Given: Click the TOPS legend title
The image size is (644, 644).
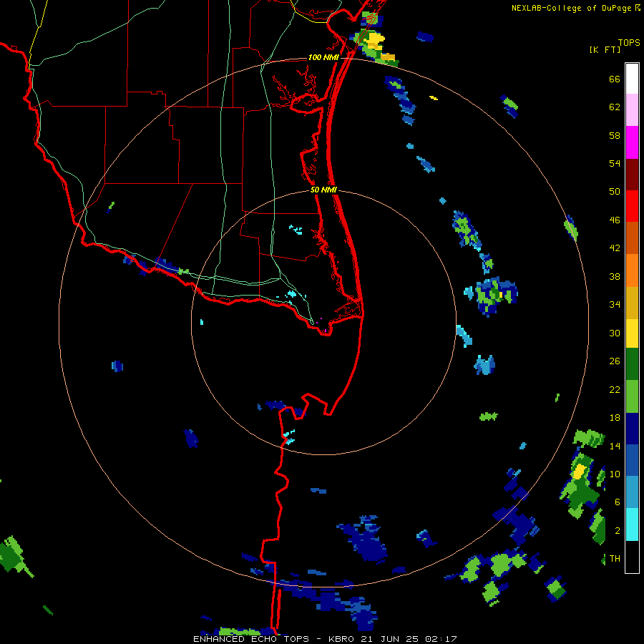Looking at the screenshot, I should (629, 42).
